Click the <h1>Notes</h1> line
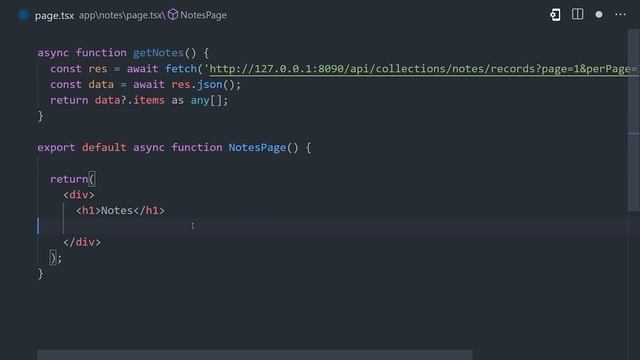Screen dimensions: 640x360 coord(120,211)
